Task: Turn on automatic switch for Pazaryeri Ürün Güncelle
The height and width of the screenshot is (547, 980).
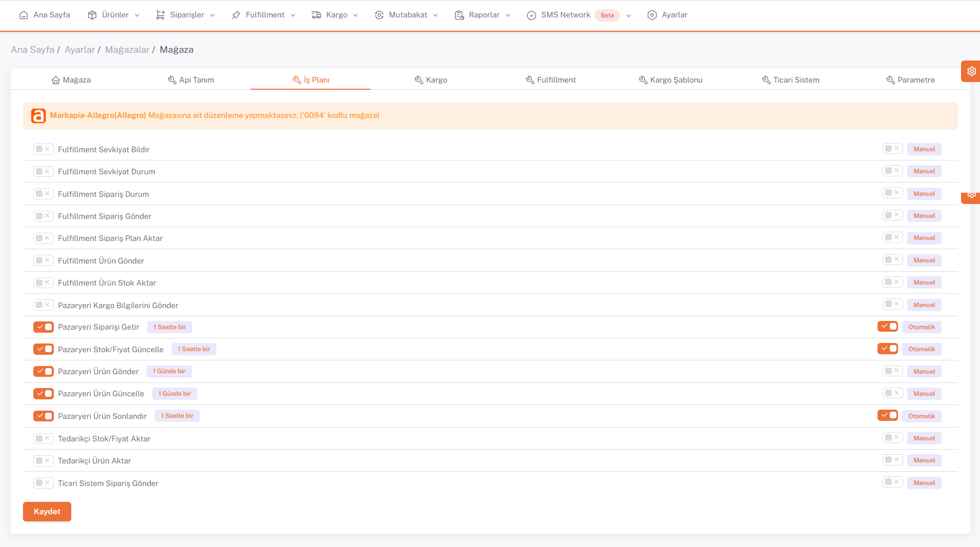Action: (x=893, y=393)
